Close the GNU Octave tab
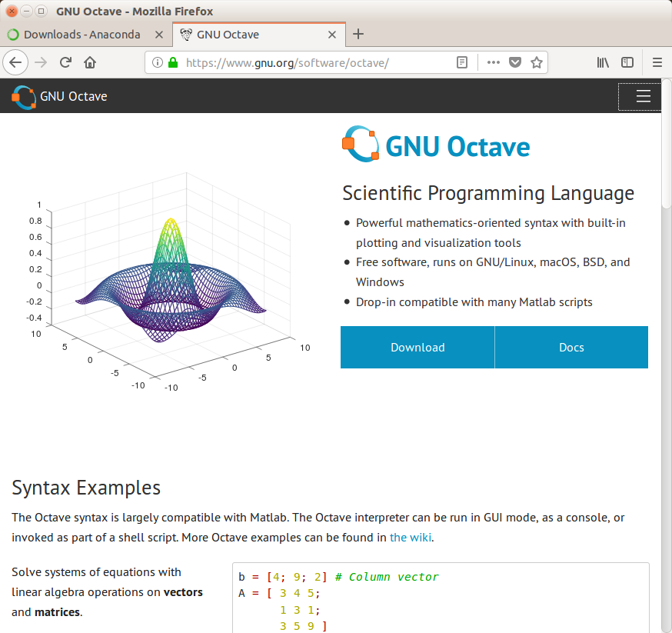Screen dimensions: 672x633 tap(332, 35)
